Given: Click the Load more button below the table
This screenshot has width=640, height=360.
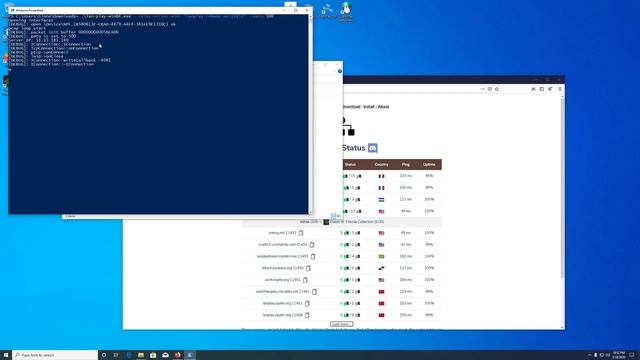Looking at the screenshot, I should tap(342, 324).
